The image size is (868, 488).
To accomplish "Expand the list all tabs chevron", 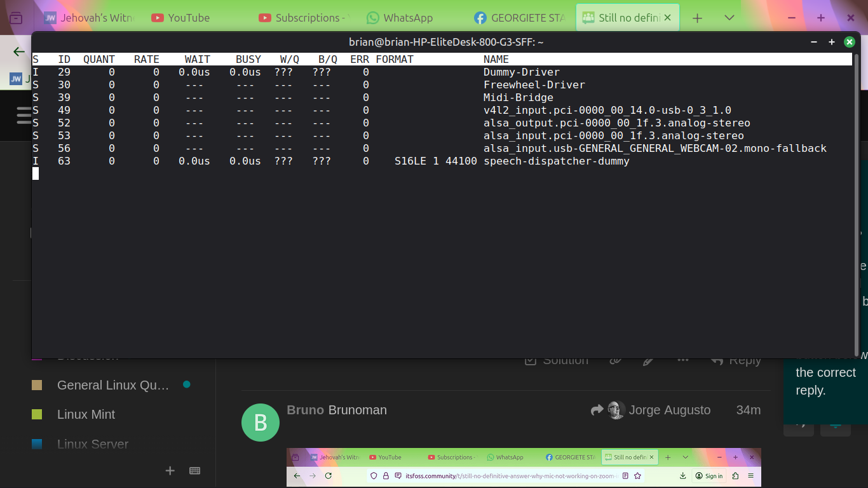I will [729, 18].
